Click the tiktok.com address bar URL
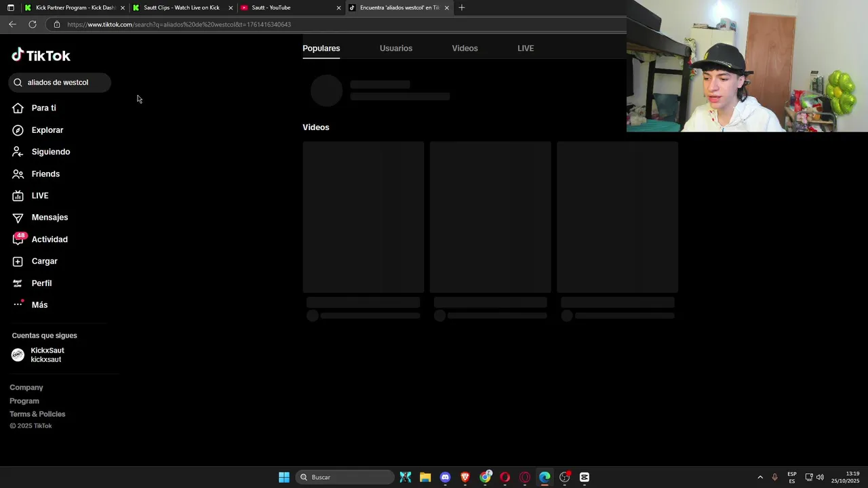Screen dimensions: 868x488 coord(179,24)
